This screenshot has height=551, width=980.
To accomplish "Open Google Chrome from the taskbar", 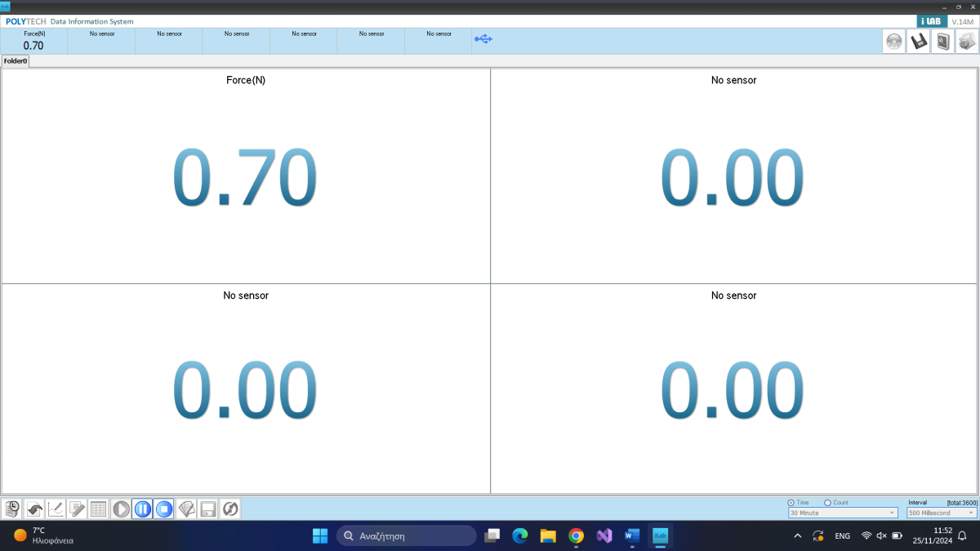I will [576, 535].
